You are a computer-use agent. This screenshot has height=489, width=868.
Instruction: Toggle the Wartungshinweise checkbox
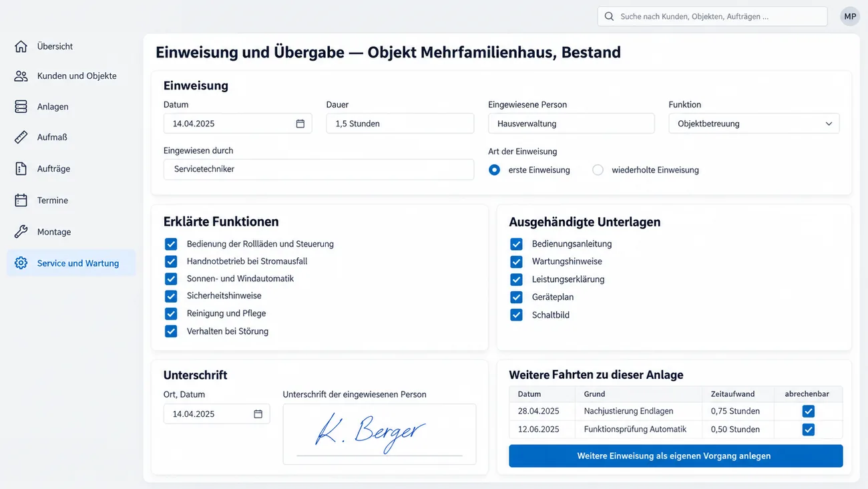point(516,262)
